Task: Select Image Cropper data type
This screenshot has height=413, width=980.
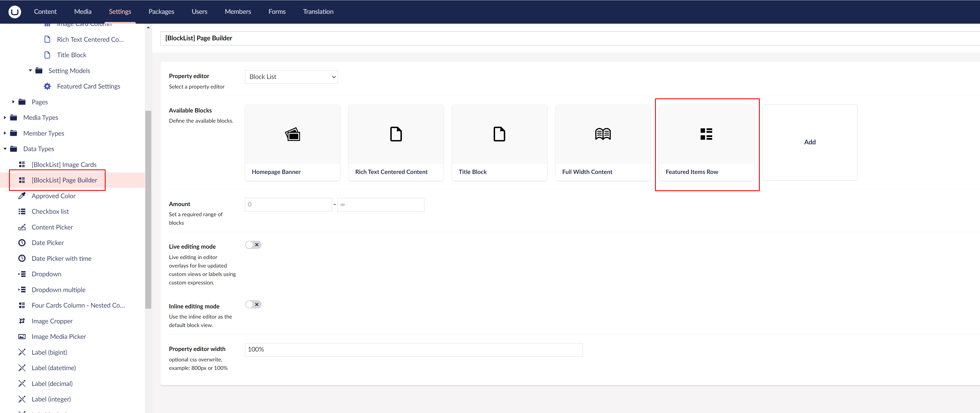Action: [x=52, y=321]
